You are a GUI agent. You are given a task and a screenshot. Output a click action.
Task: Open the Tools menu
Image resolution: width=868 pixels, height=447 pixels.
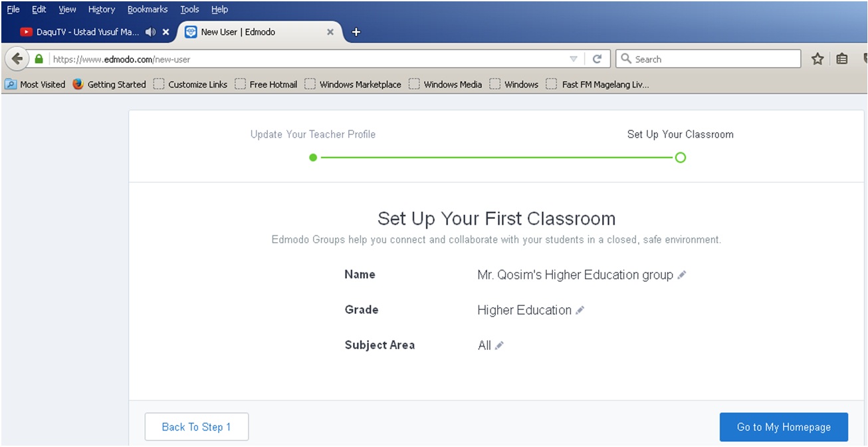pos(189,9)
